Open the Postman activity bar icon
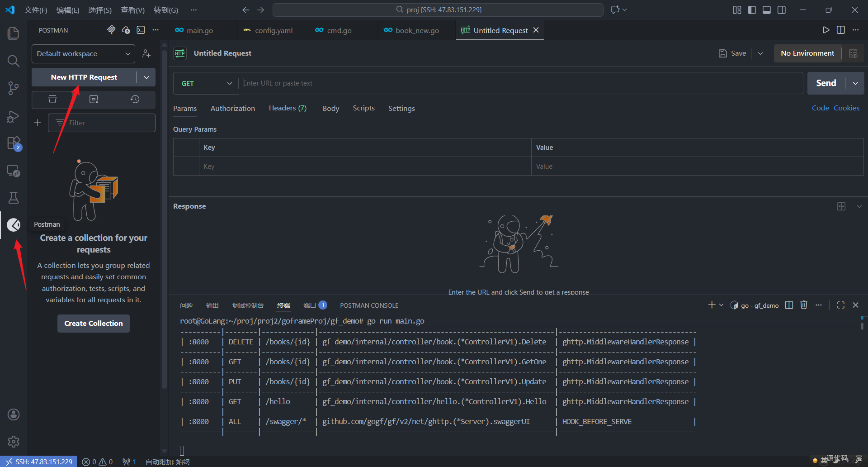868x467 pixels. click(x=14, y=224)
